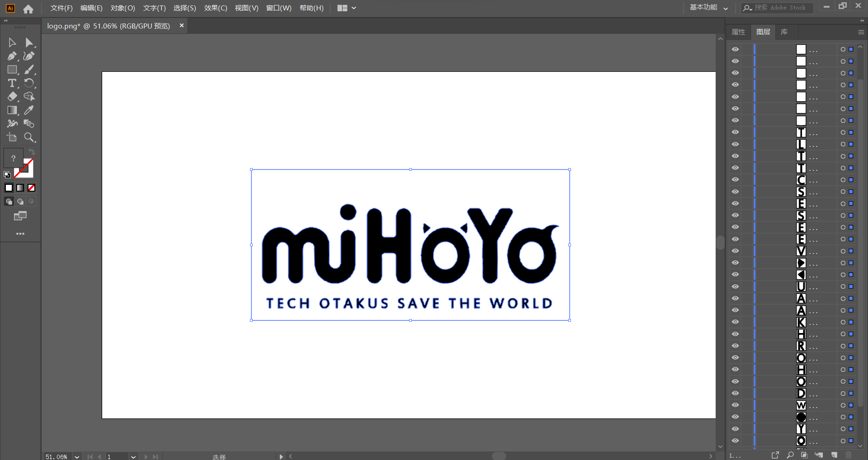The height and width of the screenshot is (460, 868).
Task: Select the Eyedropper tool
Action: click(29, 110)
